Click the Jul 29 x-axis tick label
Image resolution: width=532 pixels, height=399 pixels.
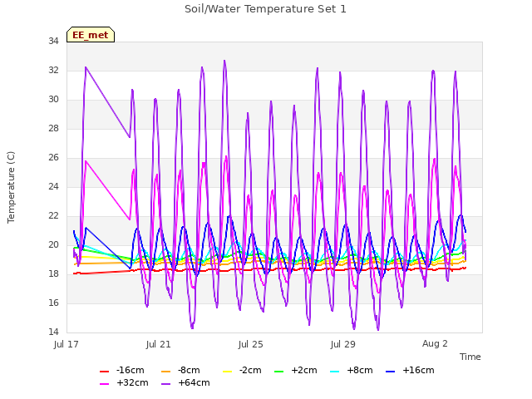click(x=343, y=344)
